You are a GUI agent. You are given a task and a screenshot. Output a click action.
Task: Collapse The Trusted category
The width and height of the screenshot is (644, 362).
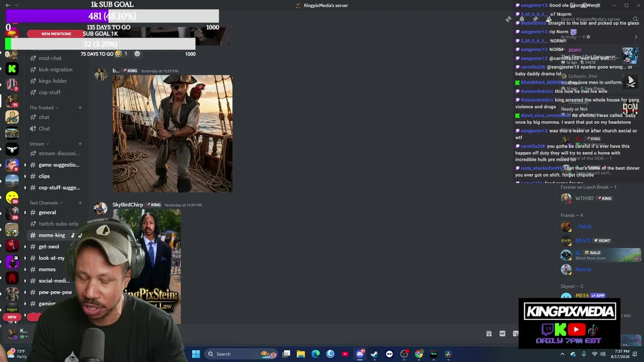[44, 108]
